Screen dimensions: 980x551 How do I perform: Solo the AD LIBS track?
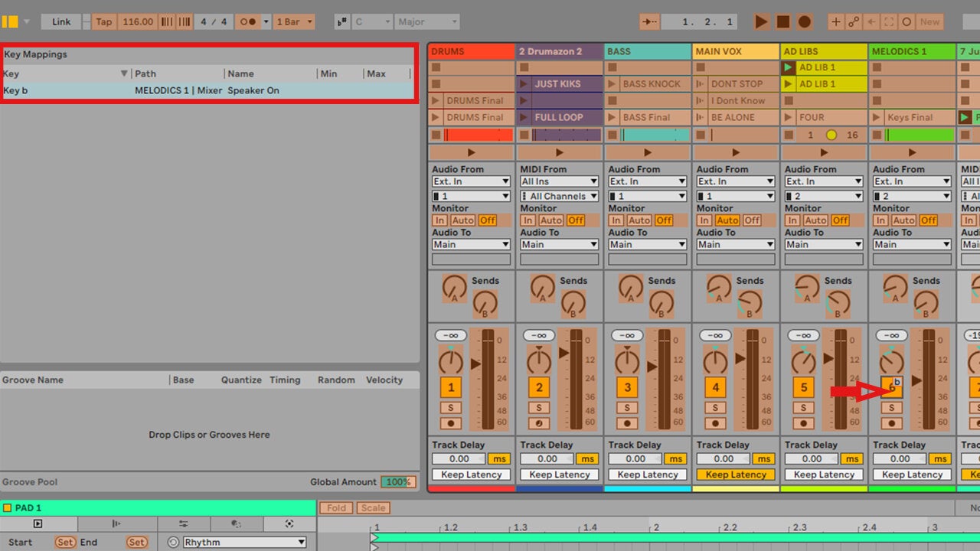tap(803, 408)
